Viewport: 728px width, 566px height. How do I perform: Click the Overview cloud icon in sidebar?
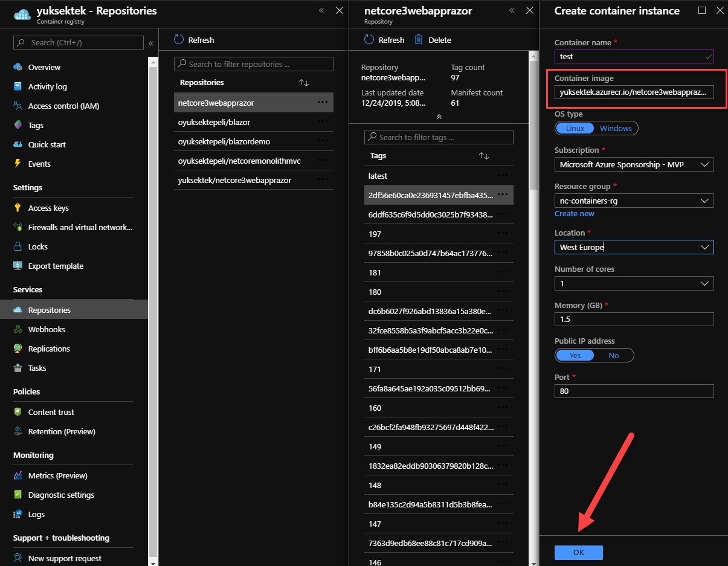(x=18, y=67)
